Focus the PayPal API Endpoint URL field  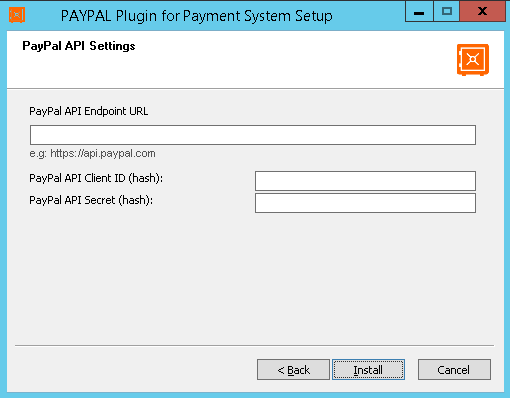(253, 135)
